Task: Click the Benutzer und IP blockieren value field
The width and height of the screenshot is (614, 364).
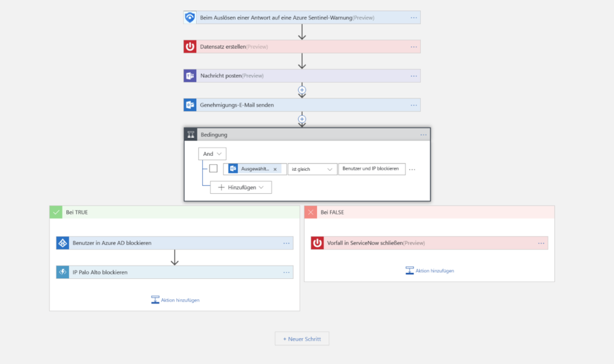Action: point(372,169)
